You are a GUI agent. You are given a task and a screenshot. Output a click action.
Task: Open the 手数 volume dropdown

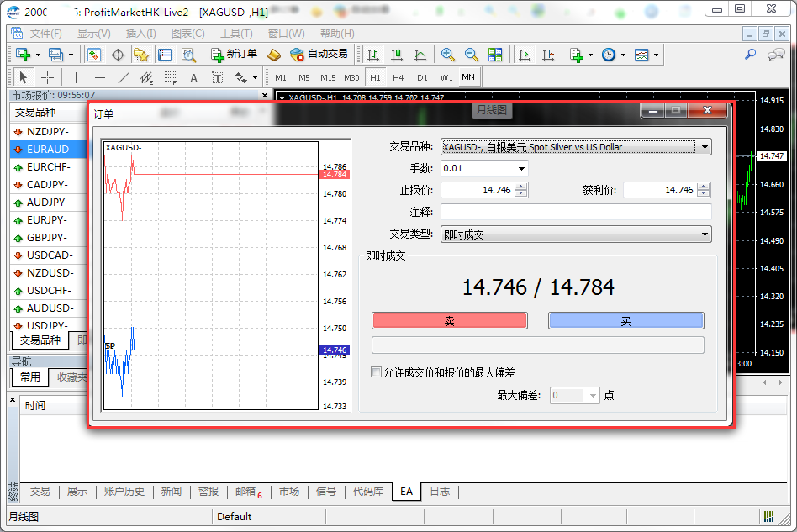(x=521, y=168)
